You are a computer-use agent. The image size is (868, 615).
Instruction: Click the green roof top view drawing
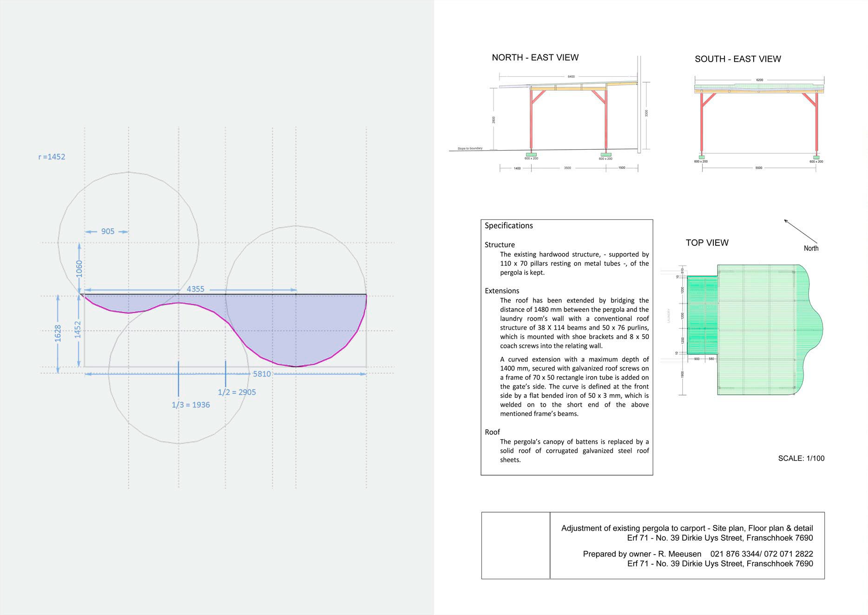755,330
